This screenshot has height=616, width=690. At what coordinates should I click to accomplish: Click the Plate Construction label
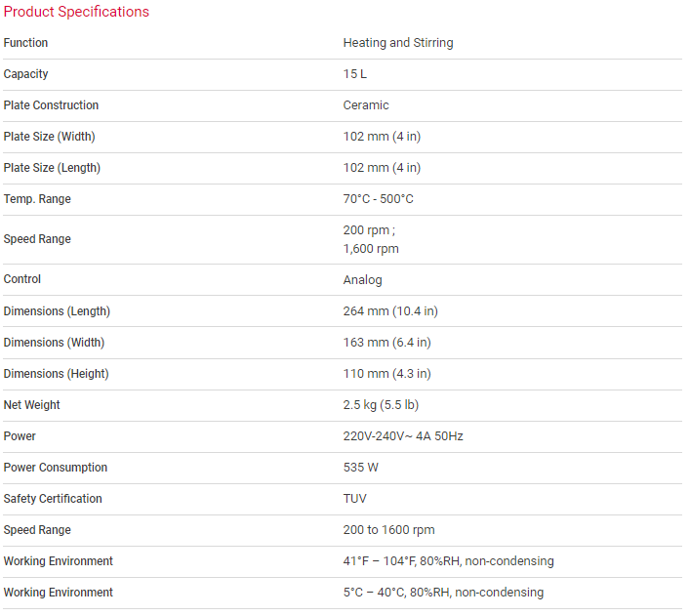click(51, 105)
